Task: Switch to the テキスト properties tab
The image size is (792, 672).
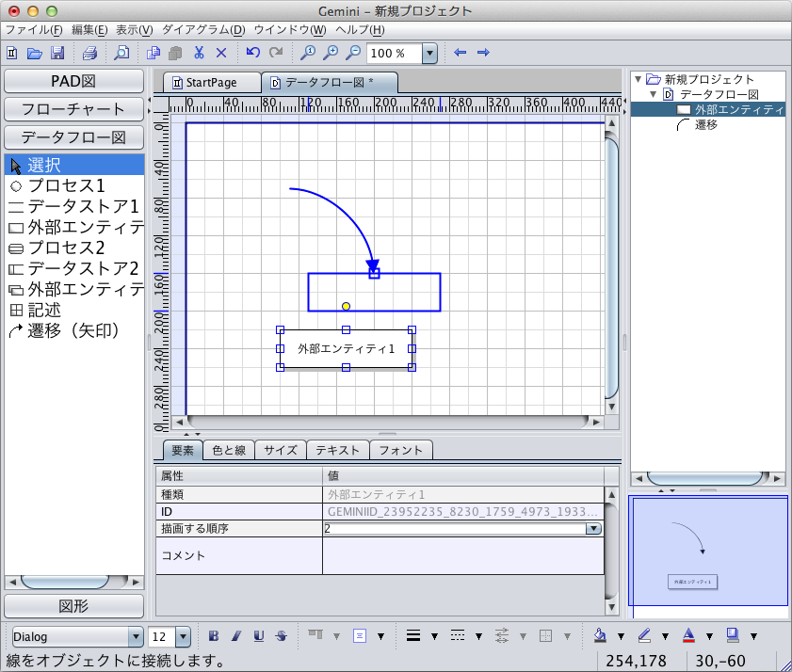Action: [x=337, y=450]
